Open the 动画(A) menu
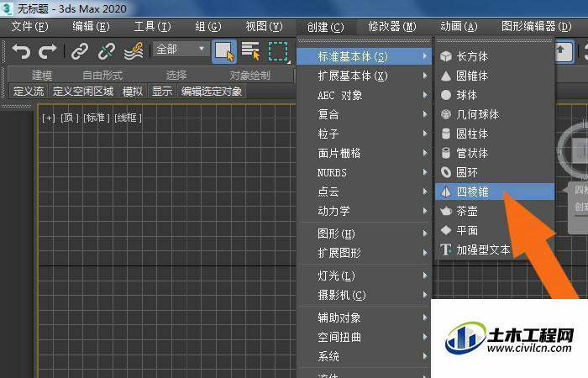 [459, 27]
